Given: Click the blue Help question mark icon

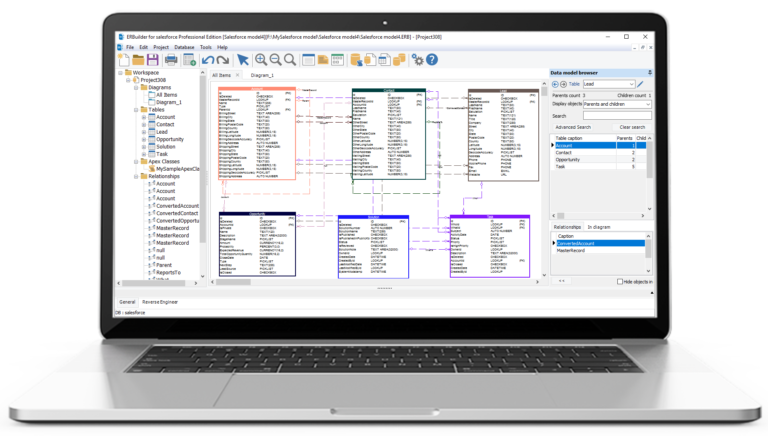Looking at the screenshot, I should tap(432, 60).
